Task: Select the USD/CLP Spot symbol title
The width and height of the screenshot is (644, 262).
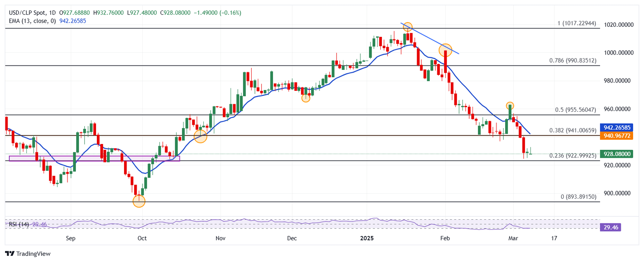Action: 27,13
